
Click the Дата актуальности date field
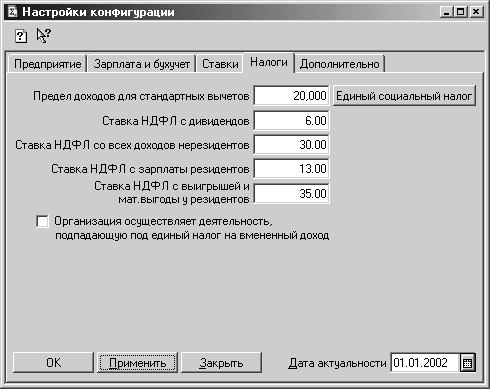click(x=425, y=363)
